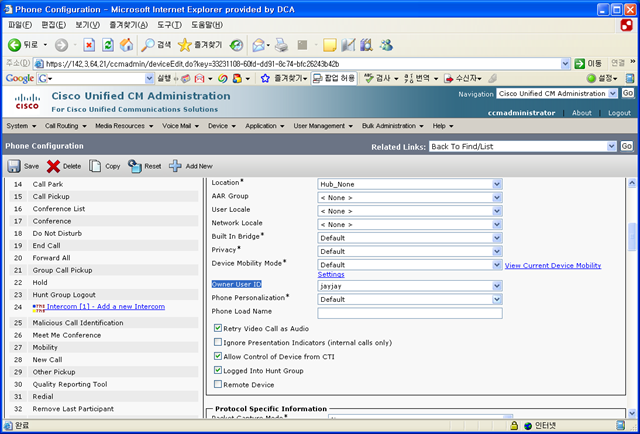Click the green Go arrow beside address bar
This screenshot has width=640, height=434.
pyautogui.click(x=579, y=64)
